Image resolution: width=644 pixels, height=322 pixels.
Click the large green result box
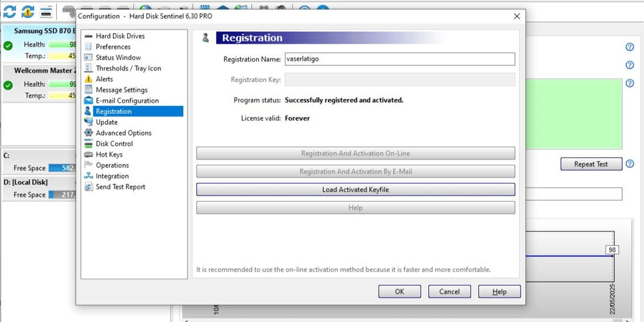(574, 114)
